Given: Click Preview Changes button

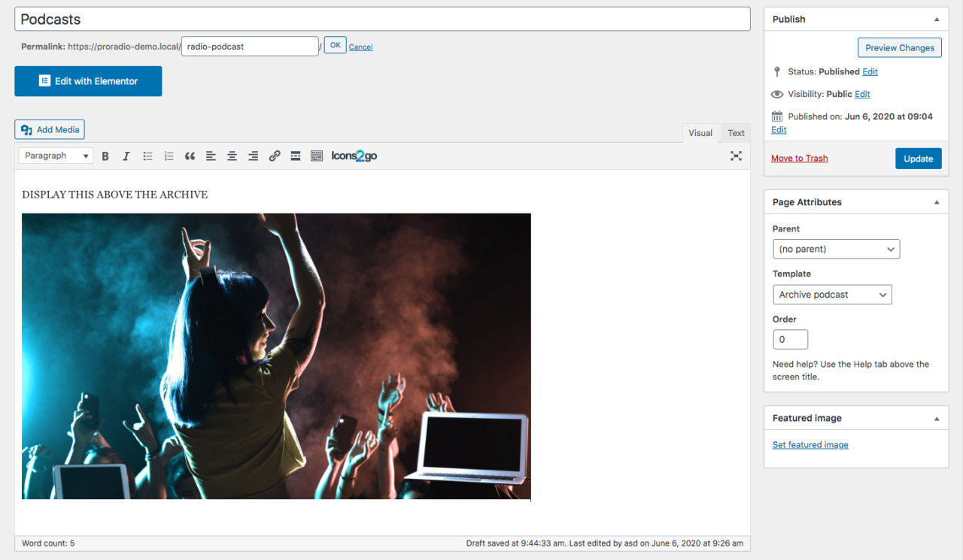Looking at the screenshot, I should [900, 47].
